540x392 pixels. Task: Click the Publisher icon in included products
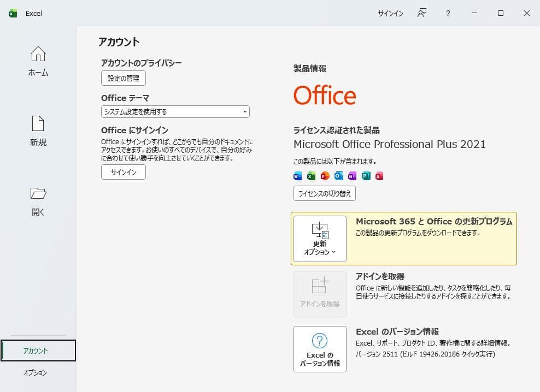366,176
